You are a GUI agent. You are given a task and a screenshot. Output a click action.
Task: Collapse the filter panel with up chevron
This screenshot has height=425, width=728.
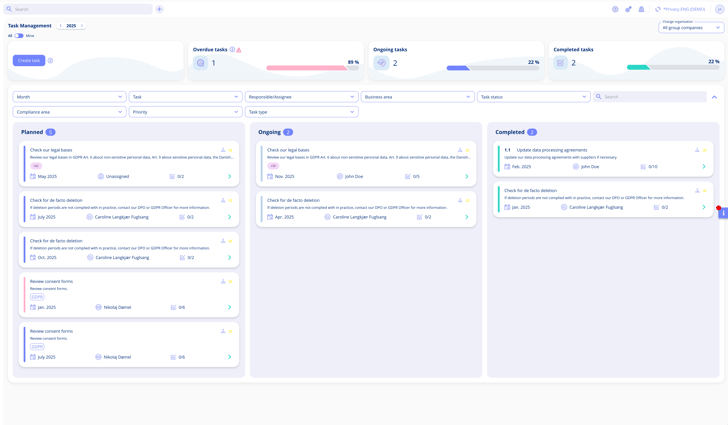pyautogui.click(x=715, y=97)
